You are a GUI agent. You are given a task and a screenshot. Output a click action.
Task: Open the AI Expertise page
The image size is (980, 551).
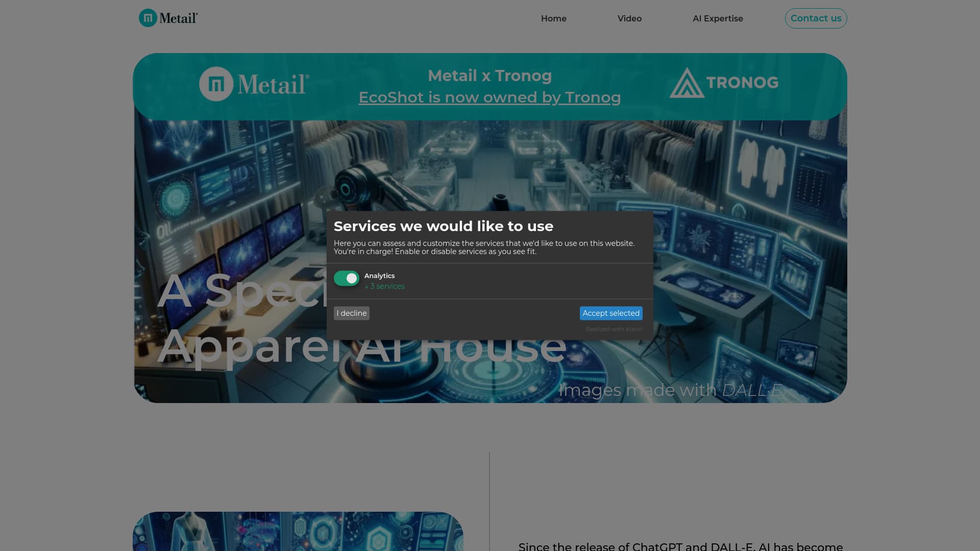point(718,18)
